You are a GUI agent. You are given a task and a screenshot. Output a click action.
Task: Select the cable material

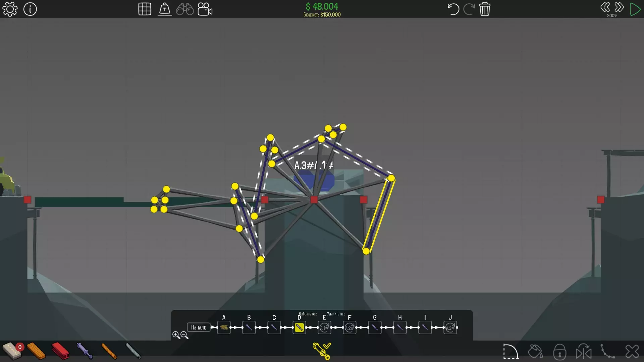pos(133,351)
